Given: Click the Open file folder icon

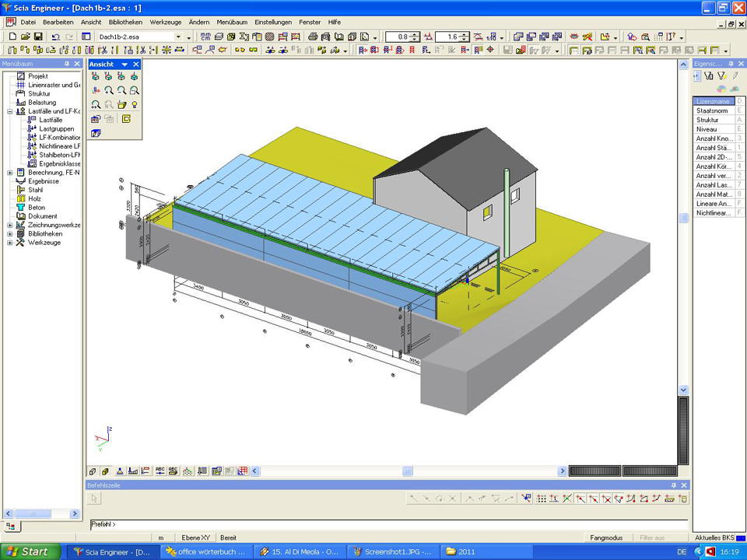Looking at the screenshot, I should 25,37.
